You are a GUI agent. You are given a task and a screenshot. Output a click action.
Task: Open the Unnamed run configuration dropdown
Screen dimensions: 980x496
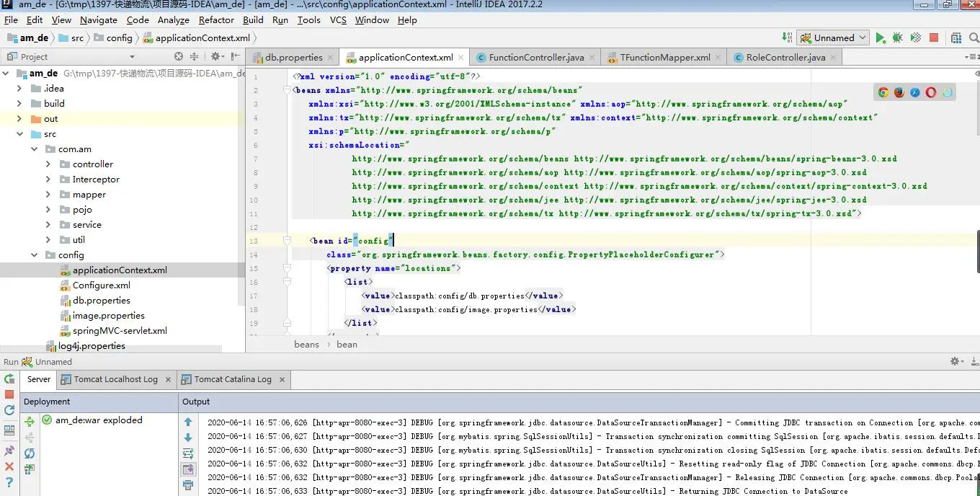click(x=834, y=38)
